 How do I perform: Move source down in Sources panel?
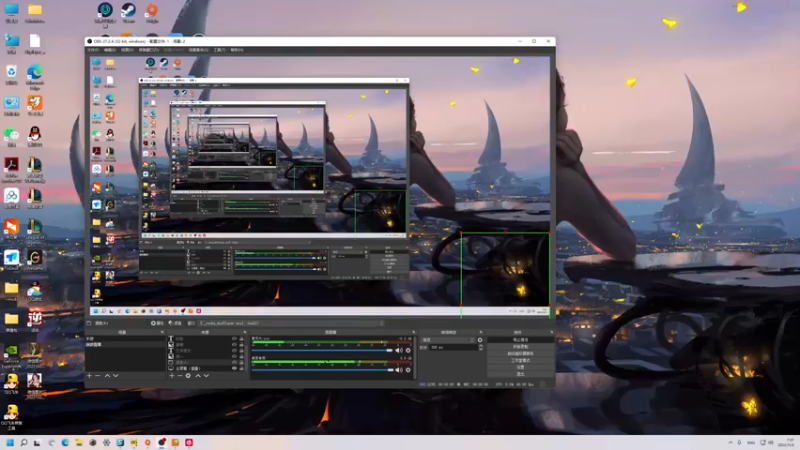tap(206, 376)
